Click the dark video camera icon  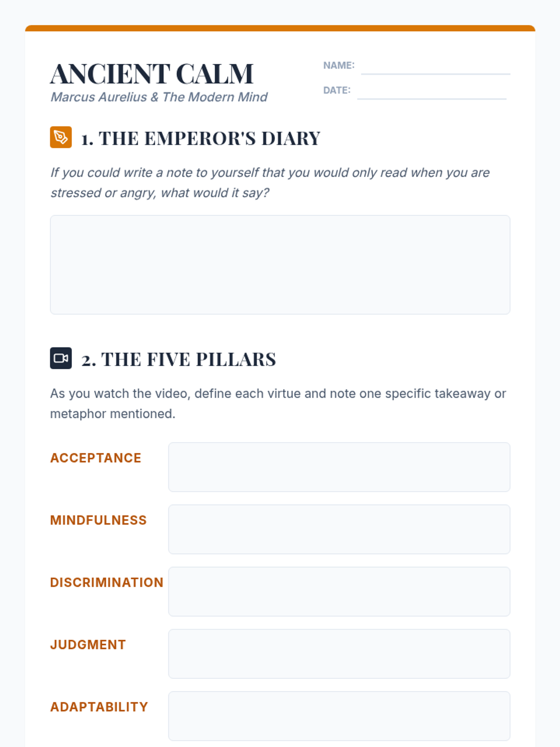click(61, 358)
